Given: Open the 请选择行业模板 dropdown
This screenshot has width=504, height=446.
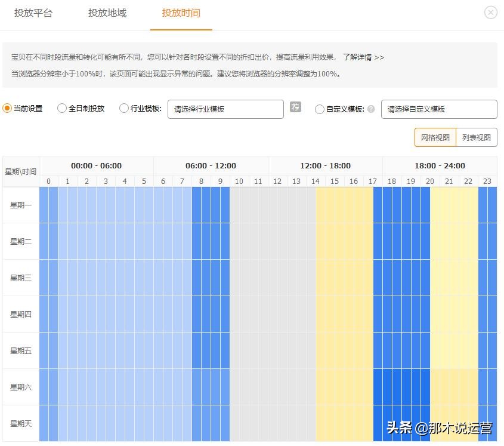Looking at the screenshot, I should tap(225, 109).
